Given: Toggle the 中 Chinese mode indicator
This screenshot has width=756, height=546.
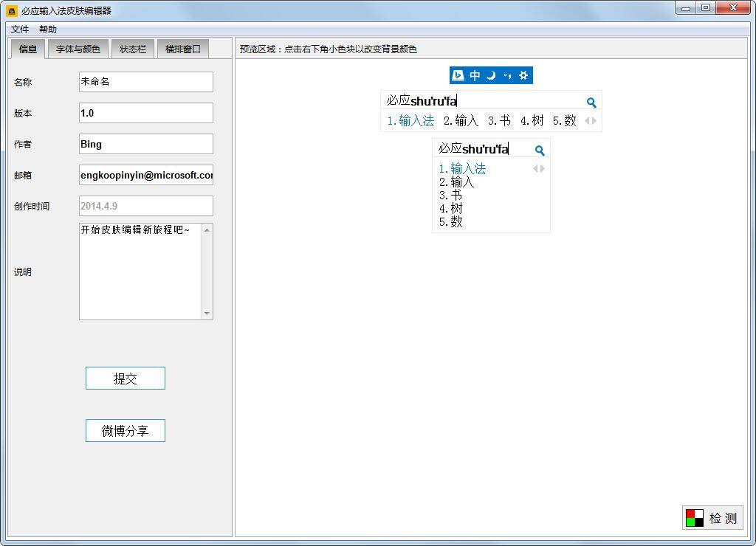Looking at the screenshot, I should click(475, 75).
